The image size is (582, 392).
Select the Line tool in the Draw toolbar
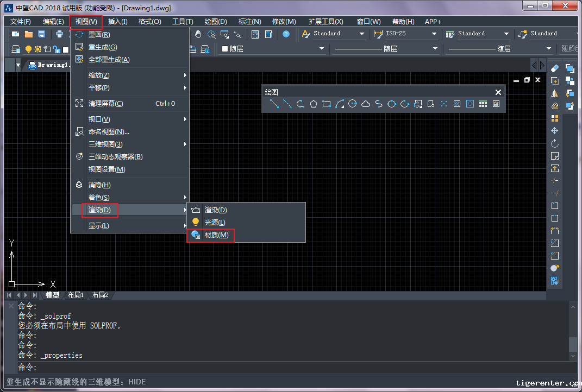pos(274,104)
